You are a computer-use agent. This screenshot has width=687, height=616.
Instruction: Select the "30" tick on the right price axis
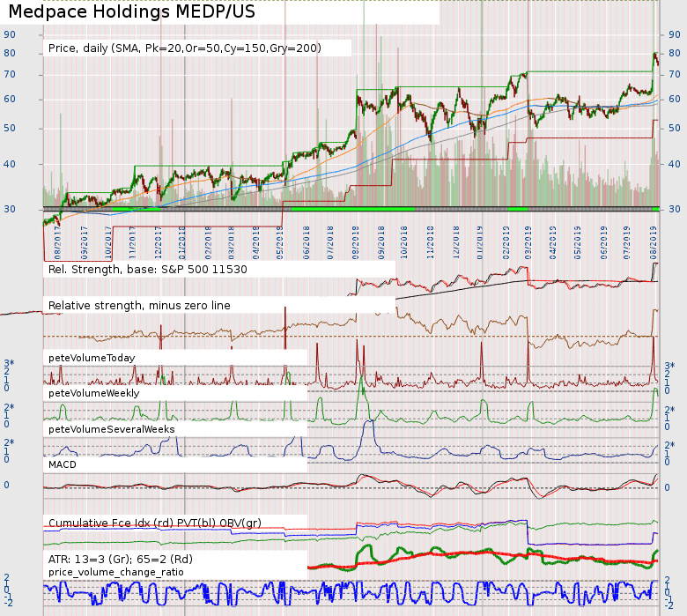click(x=675, y=209)
